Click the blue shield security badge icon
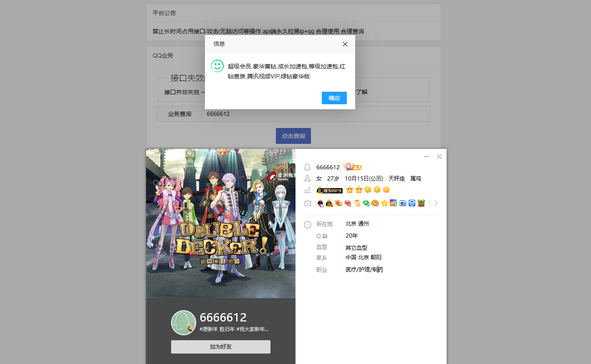The image size is (591, 364). click(412, 203)
